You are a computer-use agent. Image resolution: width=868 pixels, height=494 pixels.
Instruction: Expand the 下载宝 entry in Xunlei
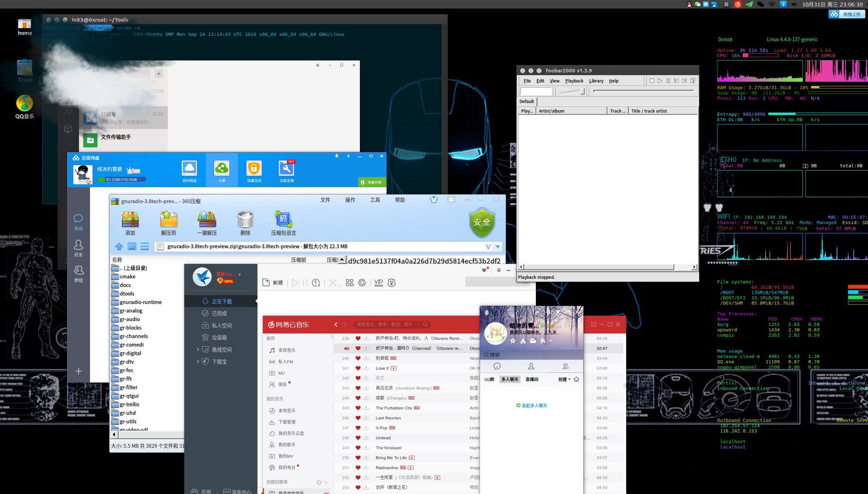point(198,362)
